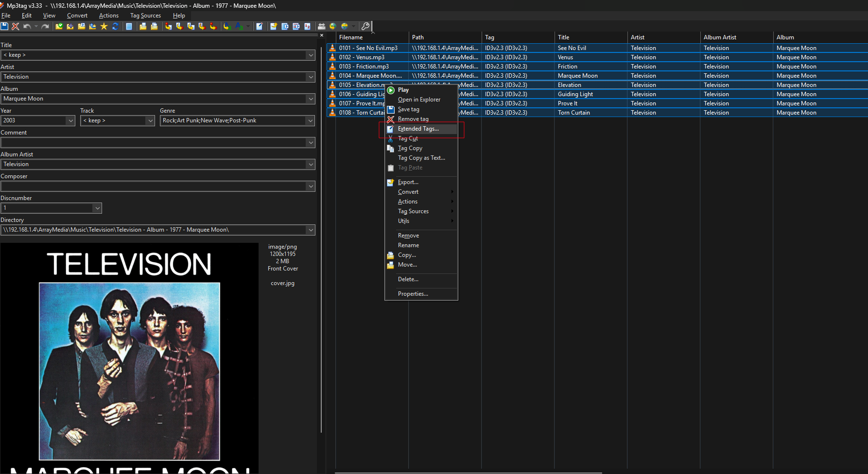Image resolution: width=868 pixels, height=474 pixels.
Task: Open Options with the wrench icon
Action: point(365,26)
